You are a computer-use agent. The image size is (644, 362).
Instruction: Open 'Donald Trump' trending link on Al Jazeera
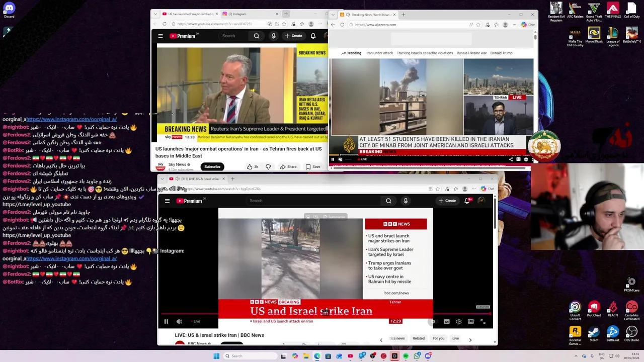coord(501,53)
